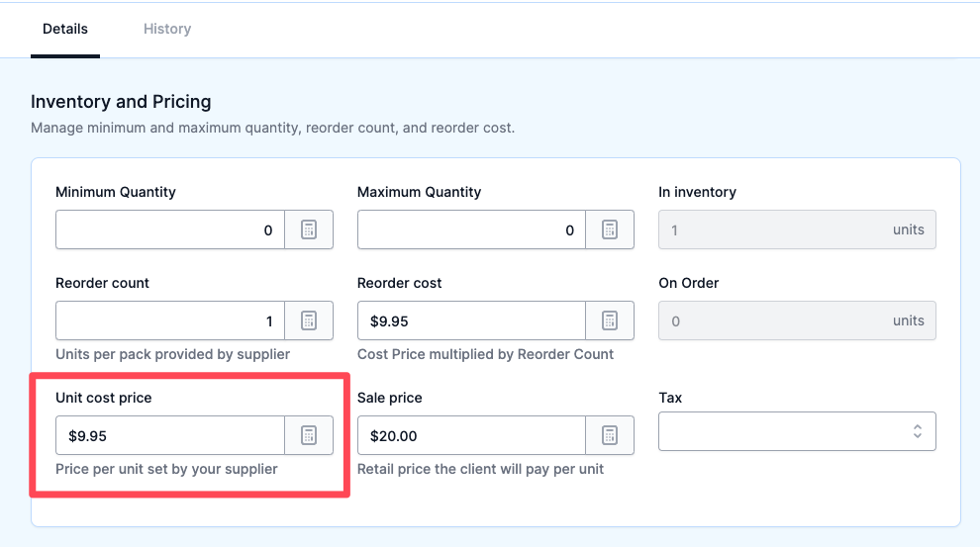Click the disabled In inventory units field
Image resolution: width=980 pixels, height=547 pixels.
click(797, 229)
